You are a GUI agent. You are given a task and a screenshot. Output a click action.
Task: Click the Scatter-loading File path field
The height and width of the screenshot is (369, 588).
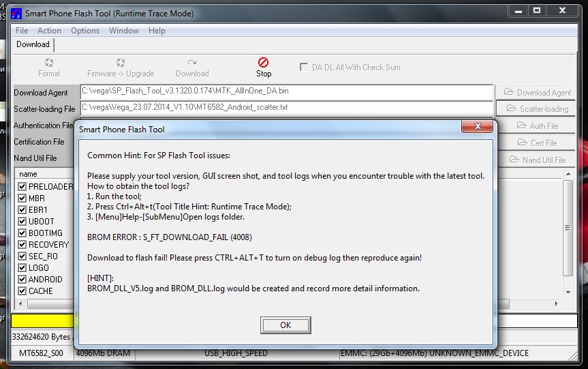pos(286,108)
